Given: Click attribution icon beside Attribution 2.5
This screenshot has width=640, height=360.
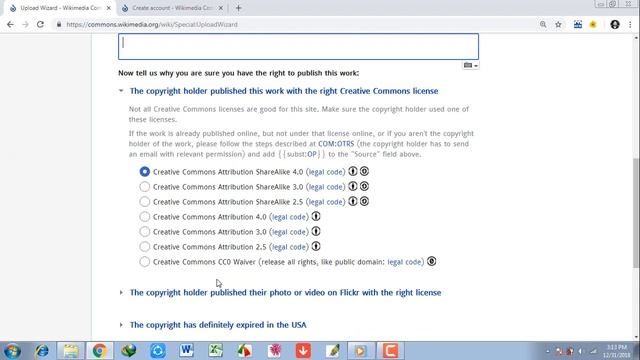Looking at the screenshot, I should tap(316, 246).
